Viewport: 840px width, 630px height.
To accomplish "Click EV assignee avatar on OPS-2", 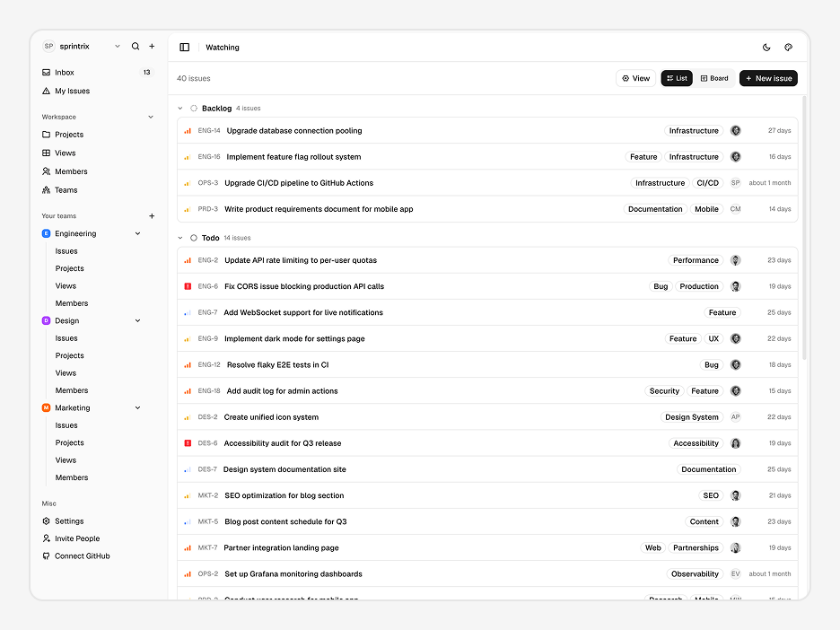I will click(x=736, y=574).
